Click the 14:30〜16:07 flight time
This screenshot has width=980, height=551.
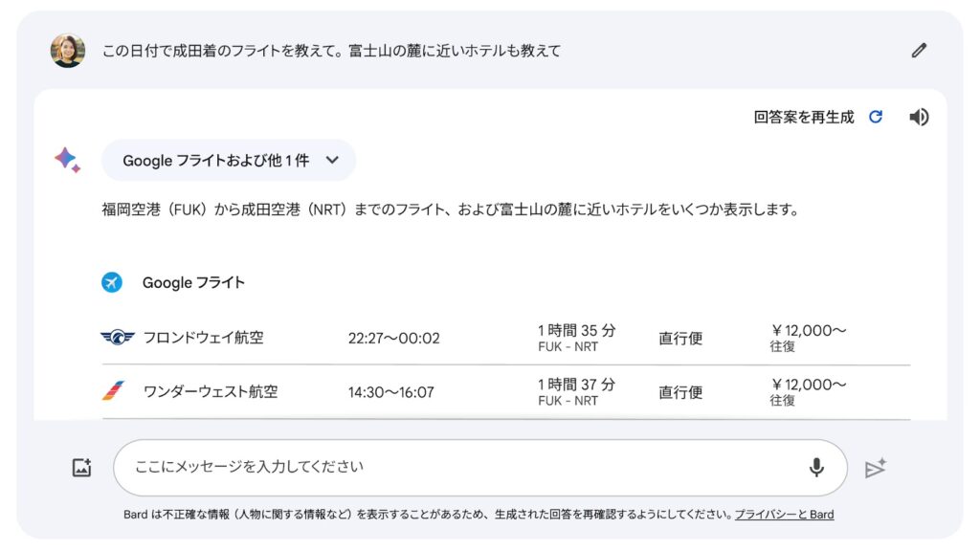click(391, 392)
